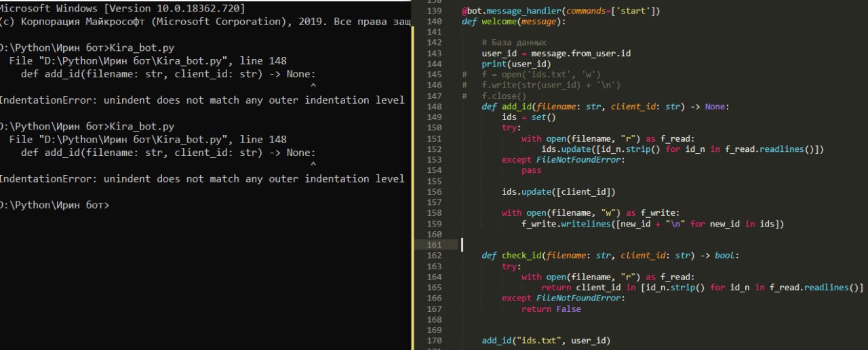Click line number 141 in the gutter

[x=435, y=32]
